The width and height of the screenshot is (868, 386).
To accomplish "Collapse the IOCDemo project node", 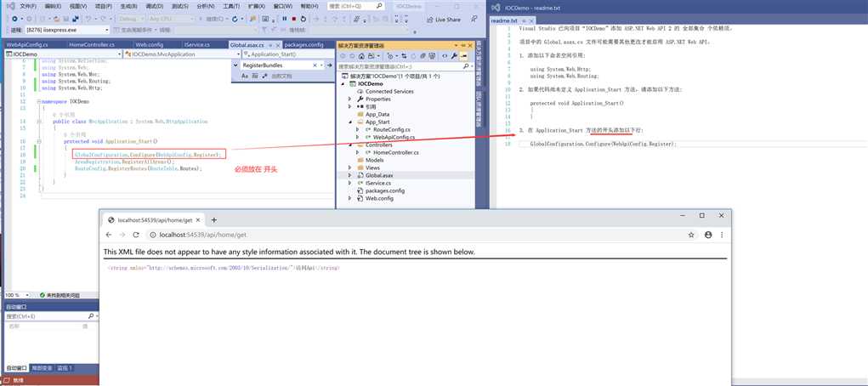I will (343, 83).
